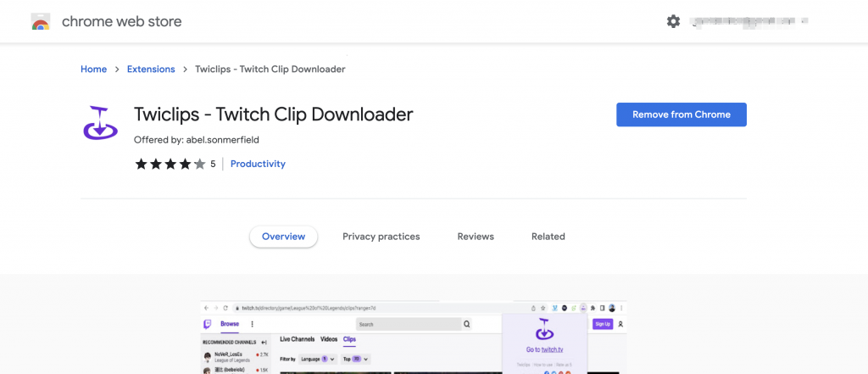Click the puzzle extensions icon in preview

(x=593, y=308)
